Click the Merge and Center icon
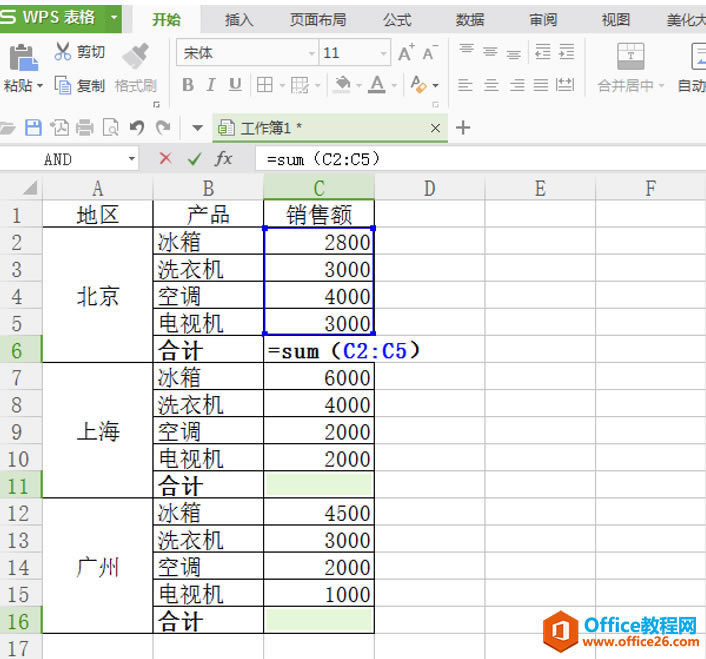This screenshot has height=659, width=706. [630, 56]
